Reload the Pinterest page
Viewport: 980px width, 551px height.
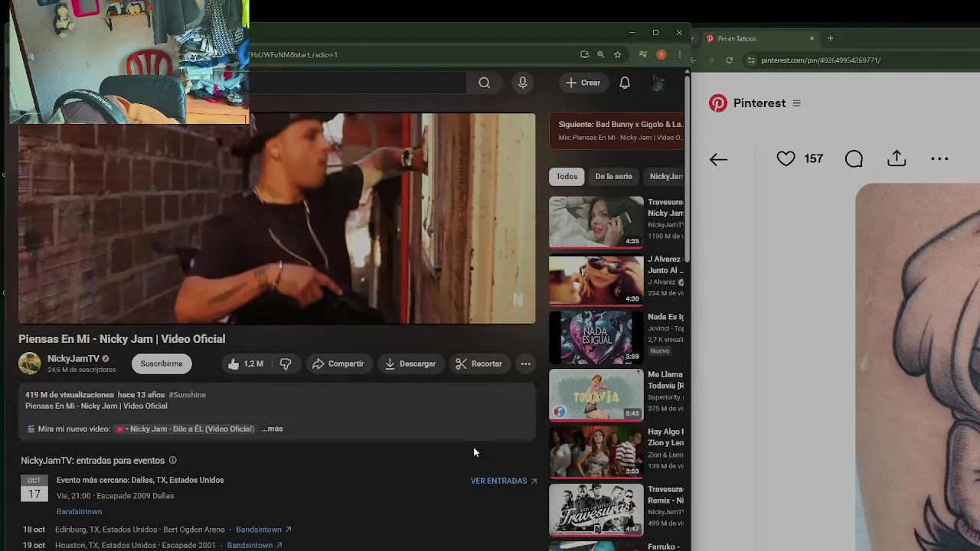pyautogui.click(x=729, y=60)
